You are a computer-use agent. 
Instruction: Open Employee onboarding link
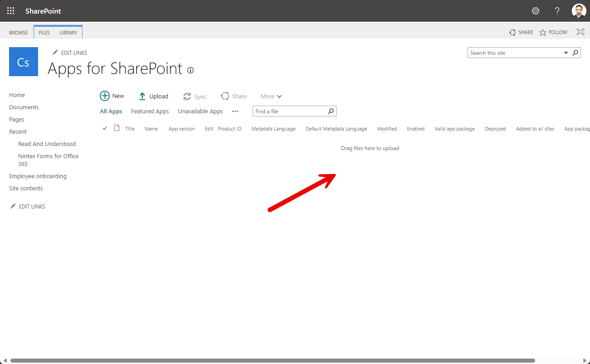click(38, 176)
